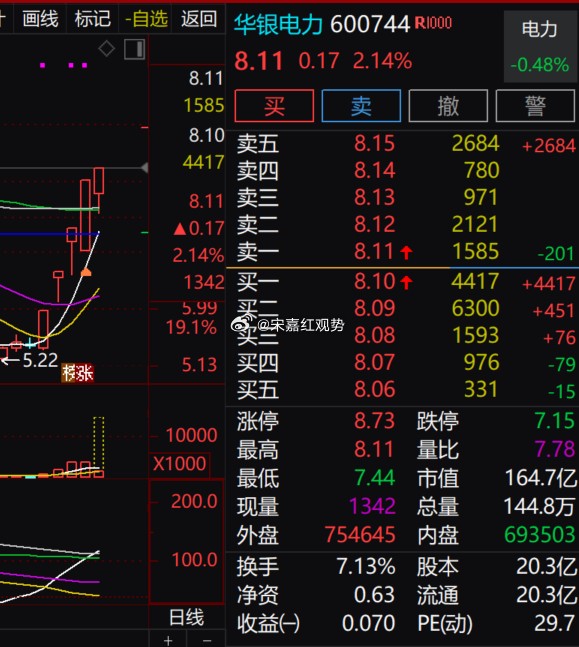Click the X1000 volume scale label
This screenshot has height=647, width=579.
pos(180,464)
